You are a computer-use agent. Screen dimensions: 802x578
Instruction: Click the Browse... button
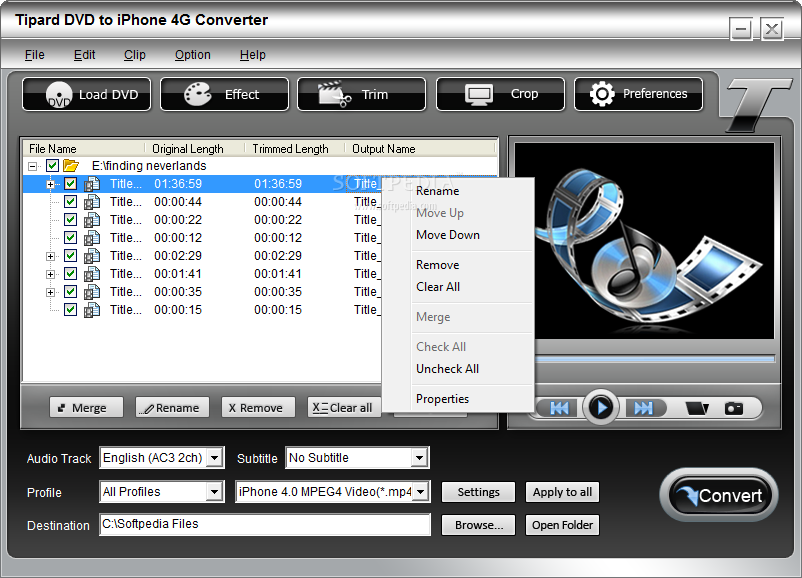click(x=478, y=525)
